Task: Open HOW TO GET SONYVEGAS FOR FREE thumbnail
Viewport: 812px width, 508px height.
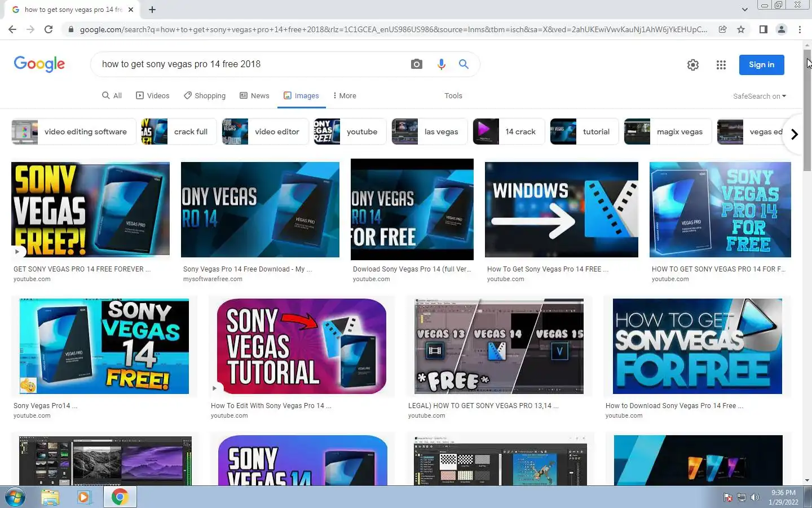Action: 698,347
